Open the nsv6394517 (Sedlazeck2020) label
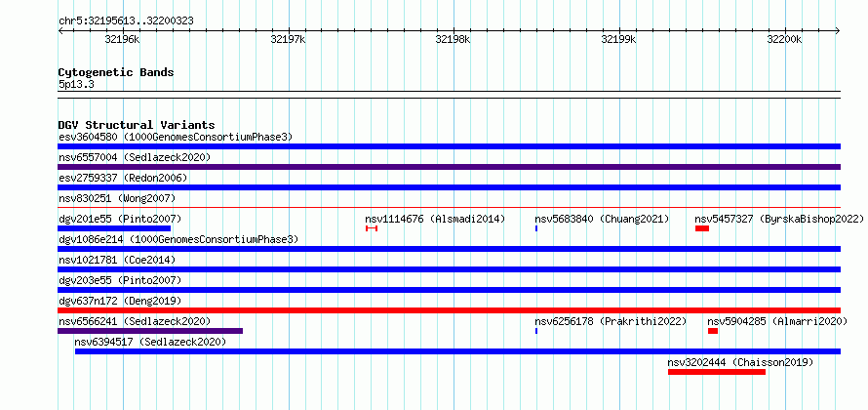This screenshot has height=410, width=868. [151, 342]
